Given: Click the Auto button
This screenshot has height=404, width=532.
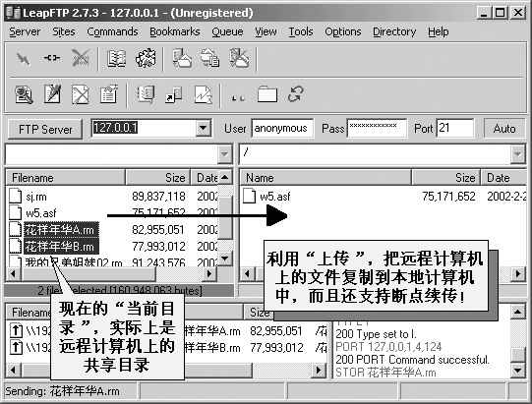Looking at the screenshot, I should 504,129.
